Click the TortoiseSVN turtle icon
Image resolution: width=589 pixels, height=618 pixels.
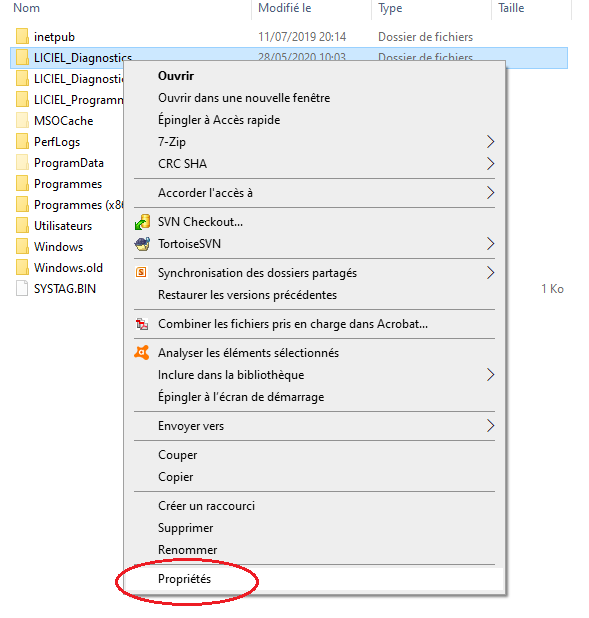tap(142, 244)
